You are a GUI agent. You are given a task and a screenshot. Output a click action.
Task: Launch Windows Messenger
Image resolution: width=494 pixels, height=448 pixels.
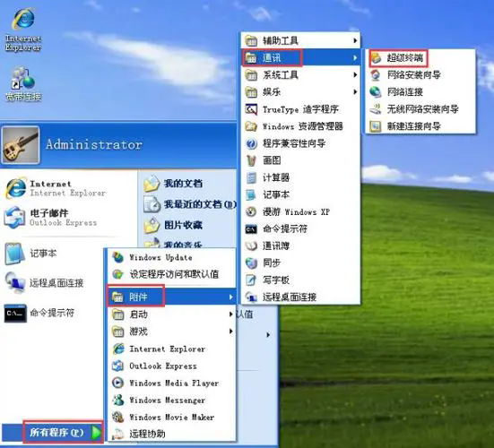click(x=171, y=400)
